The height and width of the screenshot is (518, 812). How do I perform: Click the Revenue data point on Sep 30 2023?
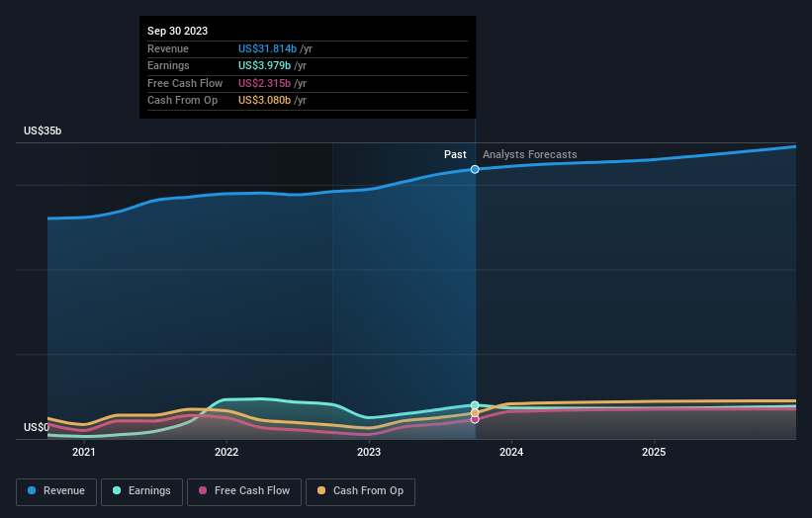click(x=475, y=169)
